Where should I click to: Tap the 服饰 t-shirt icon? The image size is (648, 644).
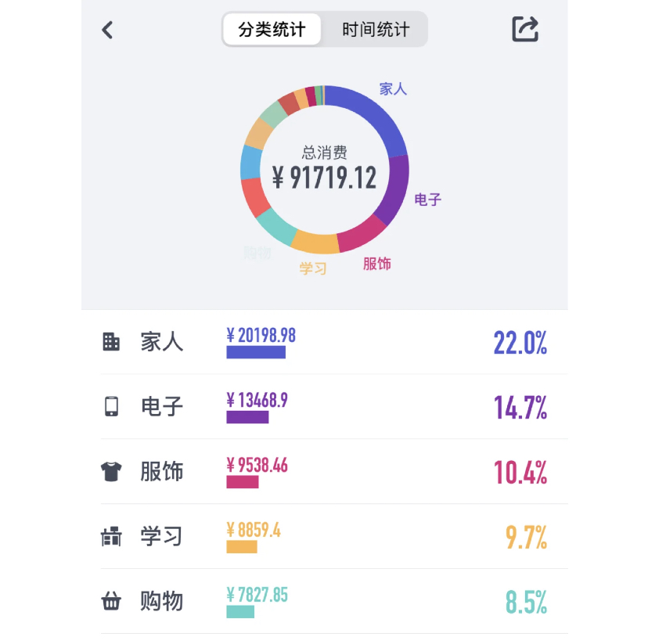tap(111, 472)
